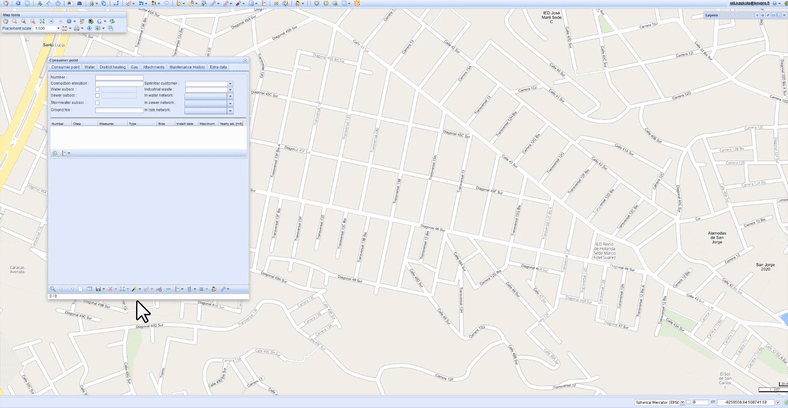Click the blue globe icon in Map tools
Viewport: 788px width, 408px height.
tap(69, 21)
